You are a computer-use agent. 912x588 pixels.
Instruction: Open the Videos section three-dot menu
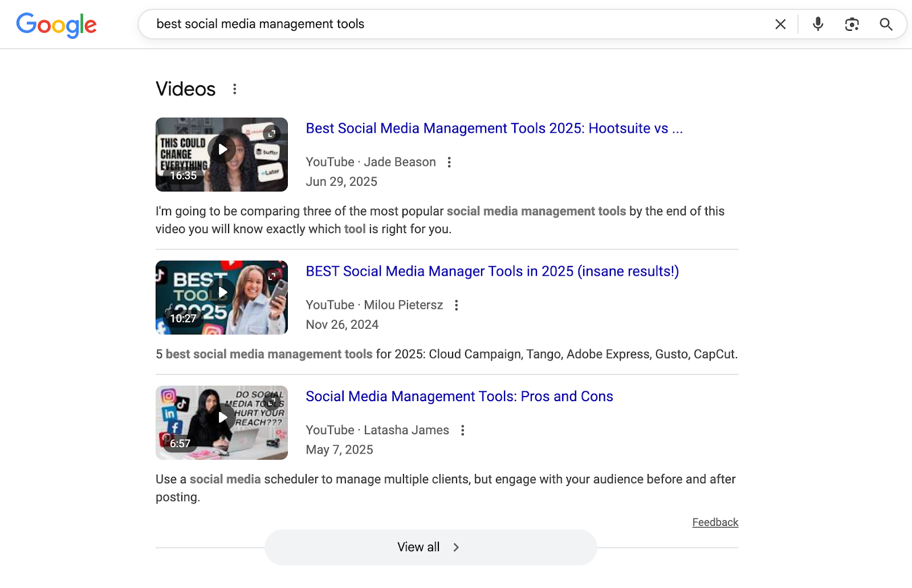pos(234,89)
